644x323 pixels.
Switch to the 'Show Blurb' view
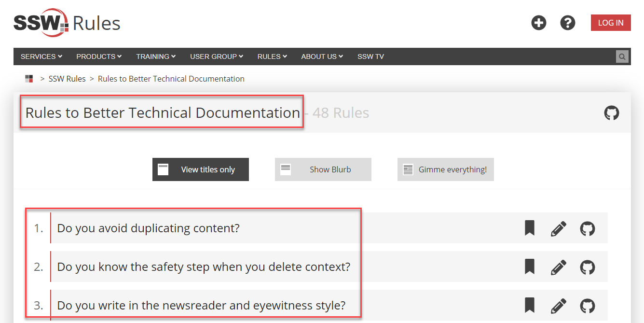(323, 169)
